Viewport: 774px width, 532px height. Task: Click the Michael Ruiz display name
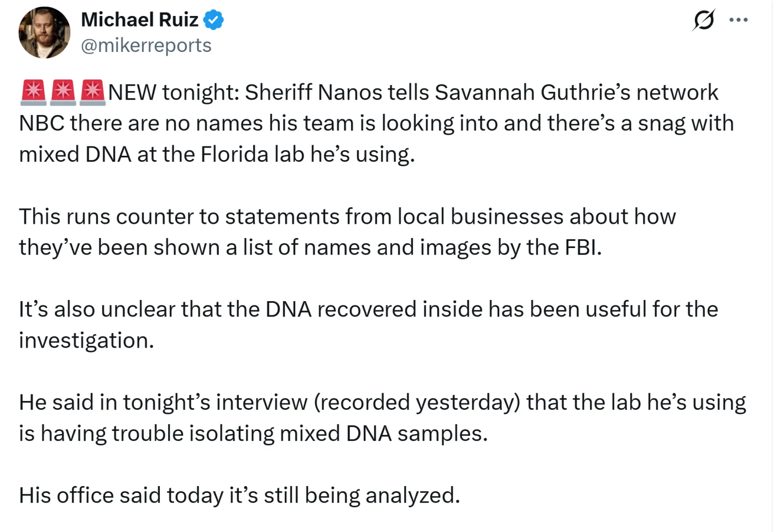point(139,20)
